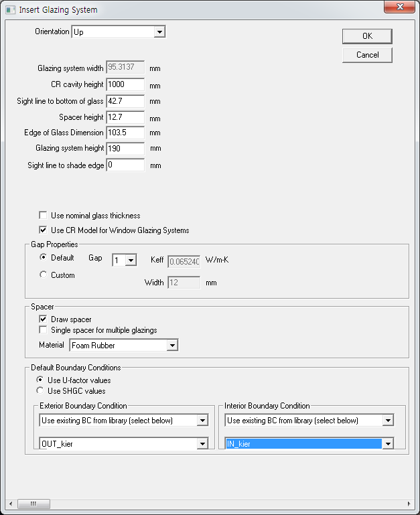Expand the IN_kier interior boundary dropdown
This screenshot has height=515, width=420.
(x=387, y=444)
